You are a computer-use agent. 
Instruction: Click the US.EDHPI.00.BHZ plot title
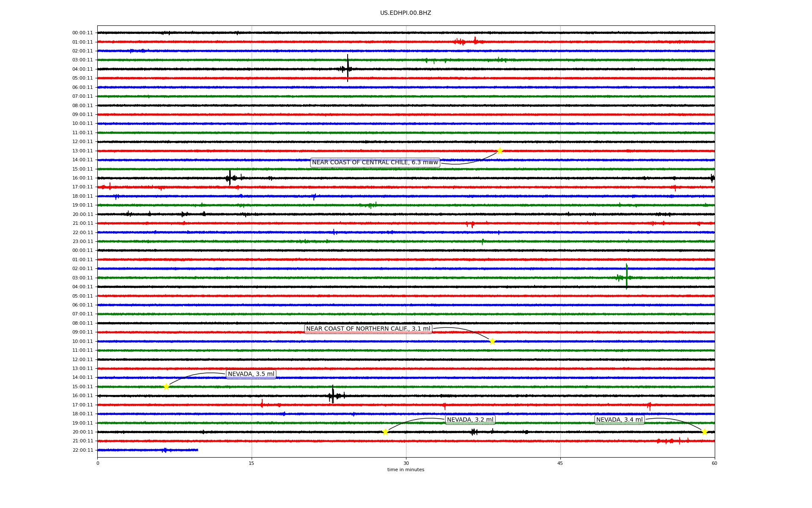[406, 13]
